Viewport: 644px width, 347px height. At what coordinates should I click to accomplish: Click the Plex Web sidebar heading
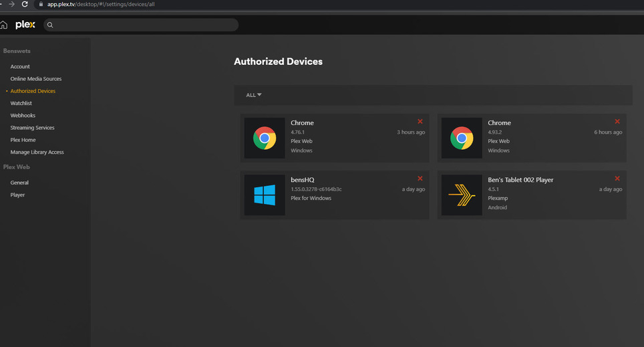click(x=17, y=167)
